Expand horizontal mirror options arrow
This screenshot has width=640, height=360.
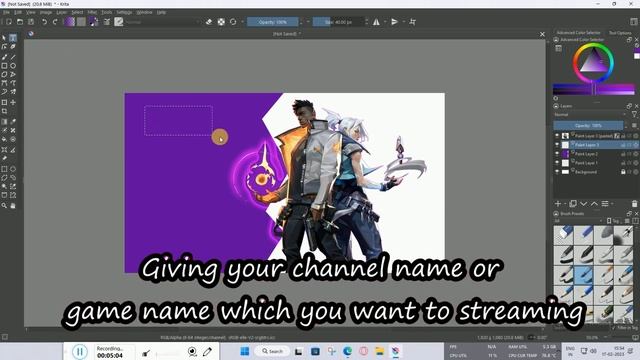[384, 22]
